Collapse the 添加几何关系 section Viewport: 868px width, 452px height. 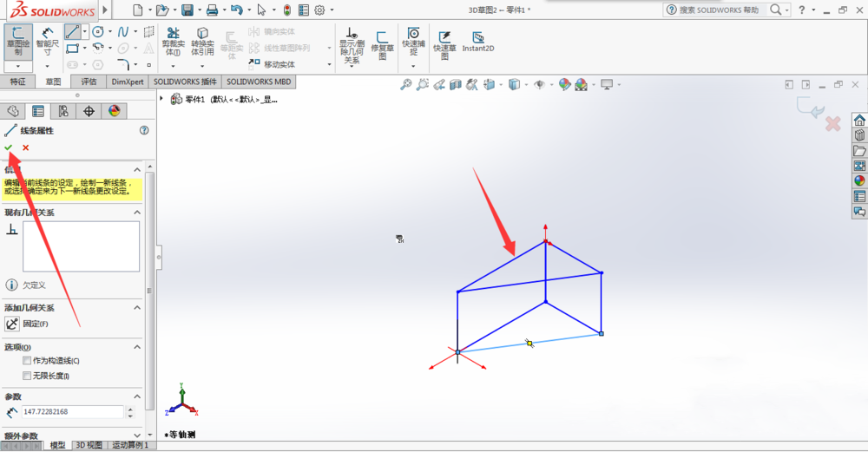point(137,308)
